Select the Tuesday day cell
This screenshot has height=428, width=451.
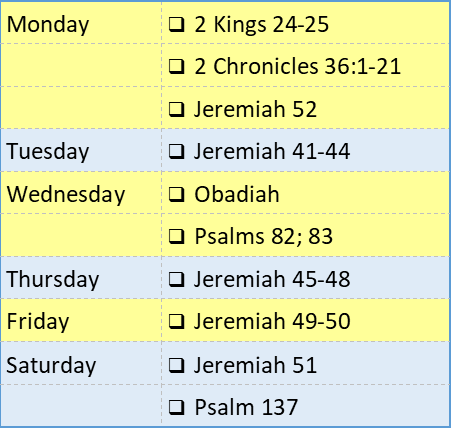click(x=81, y=150)
